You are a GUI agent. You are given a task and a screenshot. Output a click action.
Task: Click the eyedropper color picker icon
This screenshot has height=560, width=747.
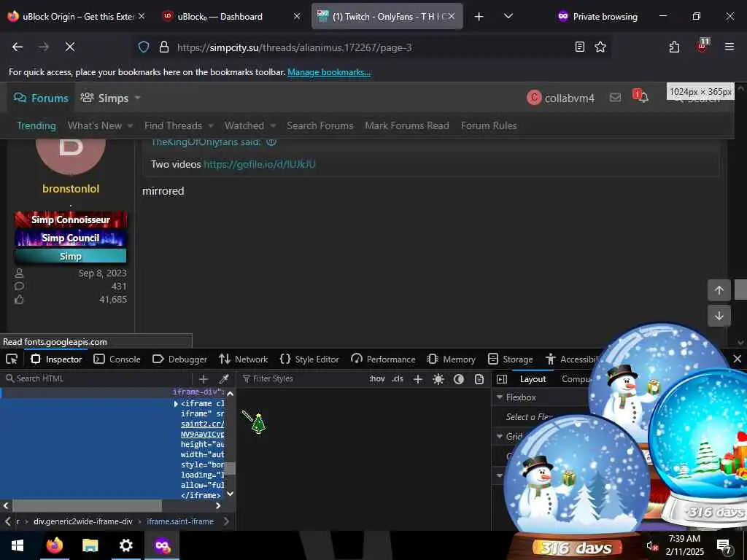[224, 378]
